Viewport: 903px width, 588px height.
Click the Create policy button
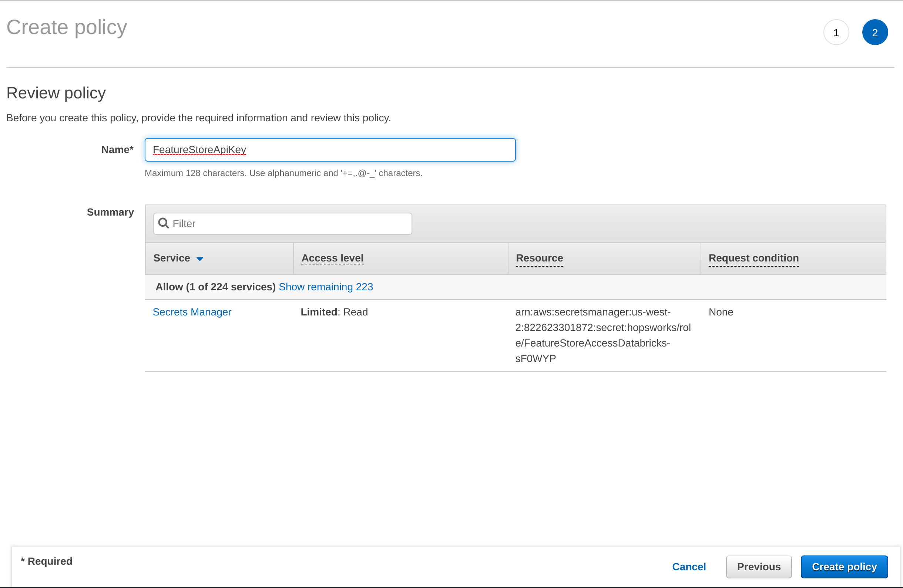tap(844, 567)
